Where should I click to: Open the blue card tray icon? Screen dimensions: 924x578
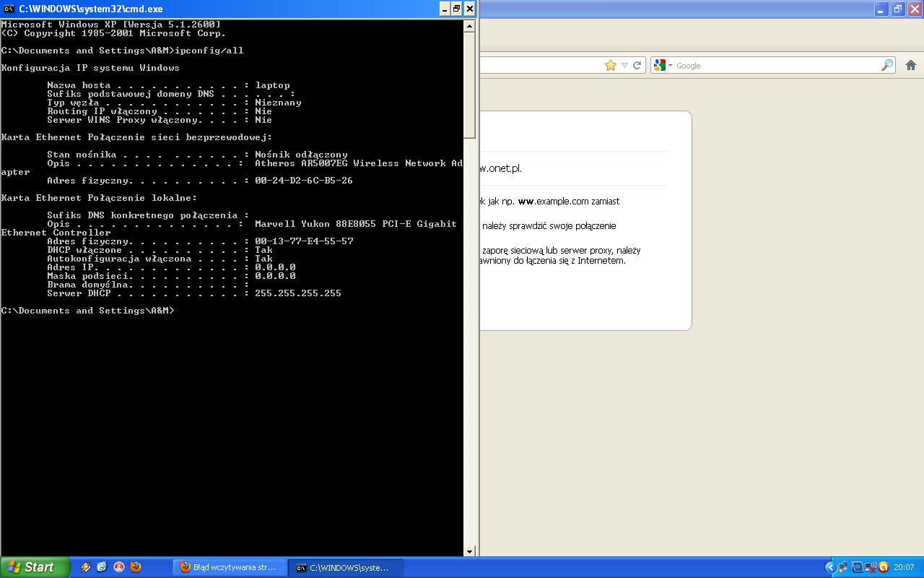pyautogui.click(x=858, y=567)
